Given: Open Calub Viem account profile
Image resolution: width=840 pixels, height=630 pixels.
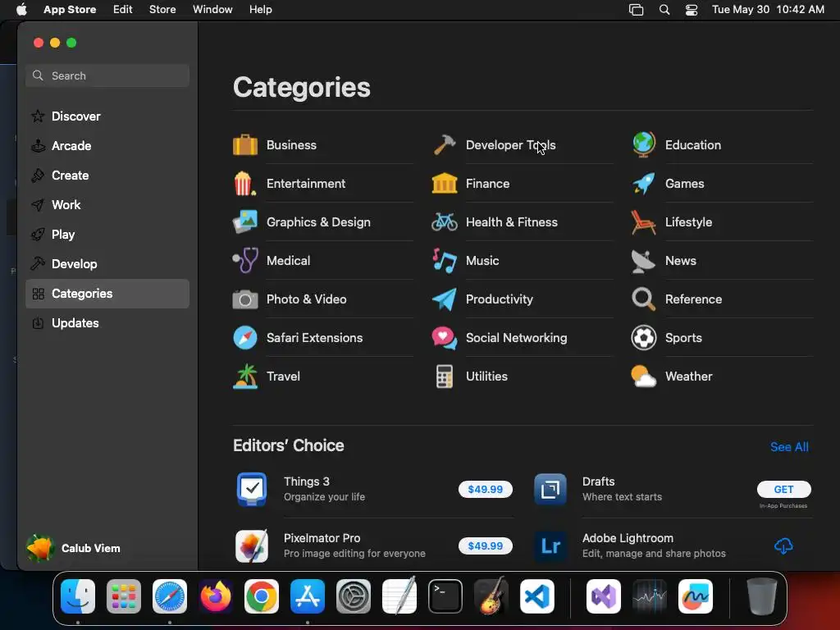Looking at the screenshot, I should (x=73, y=548).
